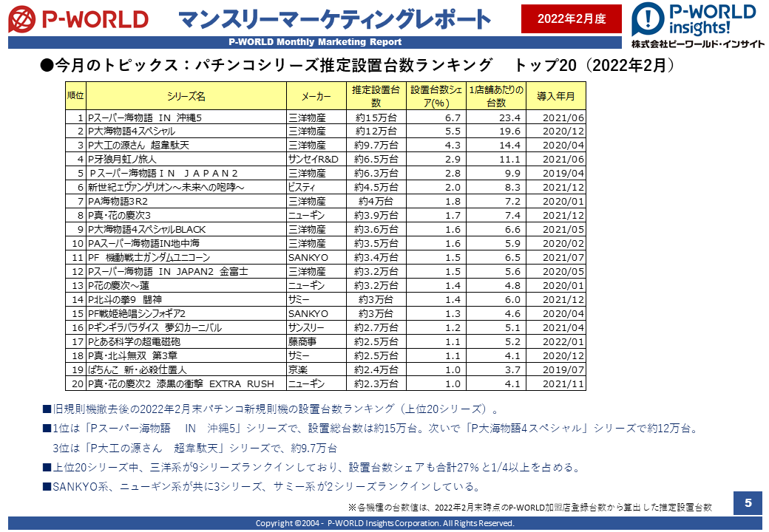
Task: Click the 2022年2月度 red date badge
Action: [x=572, y=18]
